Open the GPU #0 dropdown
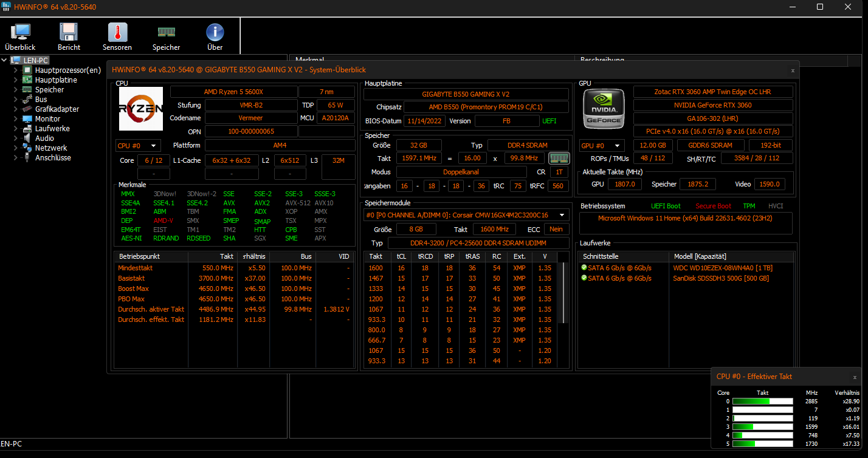 [602, 146]
